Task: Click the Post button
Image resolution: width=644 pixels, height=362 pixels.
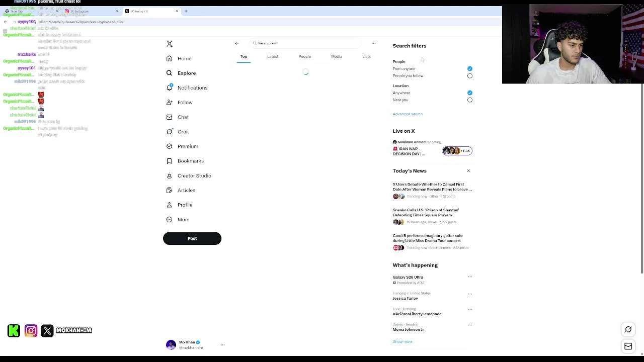Action: (x=192, y=238)
